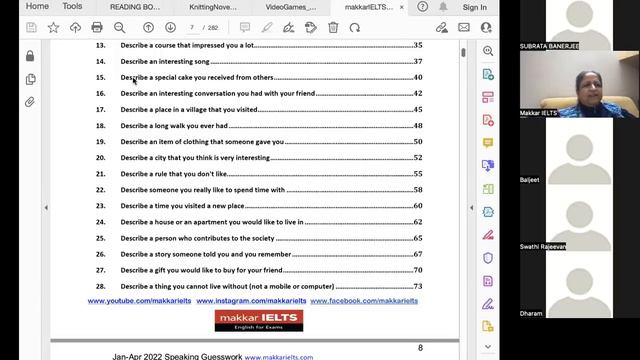Select Subrata Banerjee participant tile
640x360 pixels.
[x=579, y=25]
